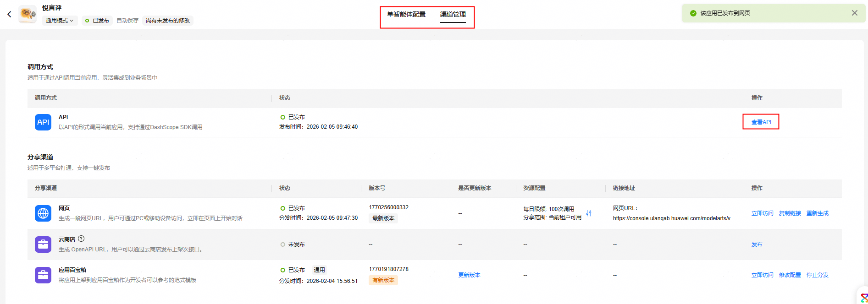Click the 应用百宝箱 briefcase icon
The height and width of the screenshot is (304, 868).
click(x=43, y=275)
